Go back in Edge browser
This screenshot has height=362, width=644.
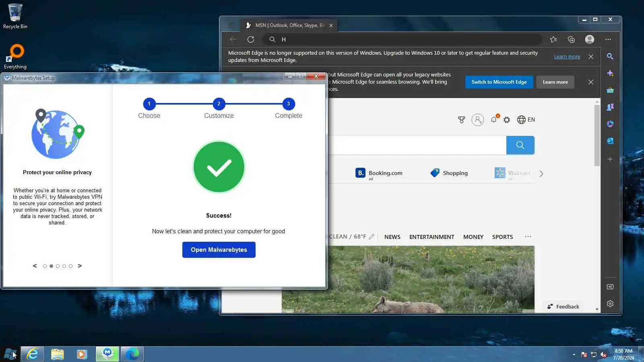(233, 39)
